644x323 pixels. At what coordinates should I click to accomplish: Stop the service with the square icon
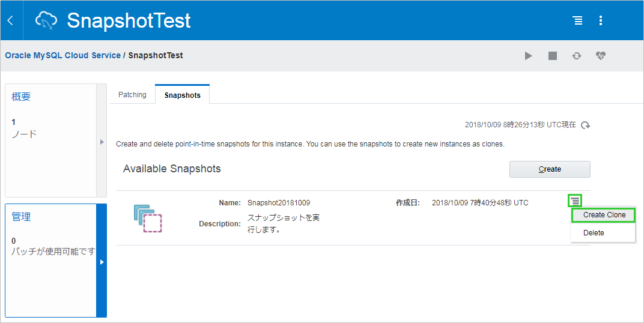tap(553, 56)
